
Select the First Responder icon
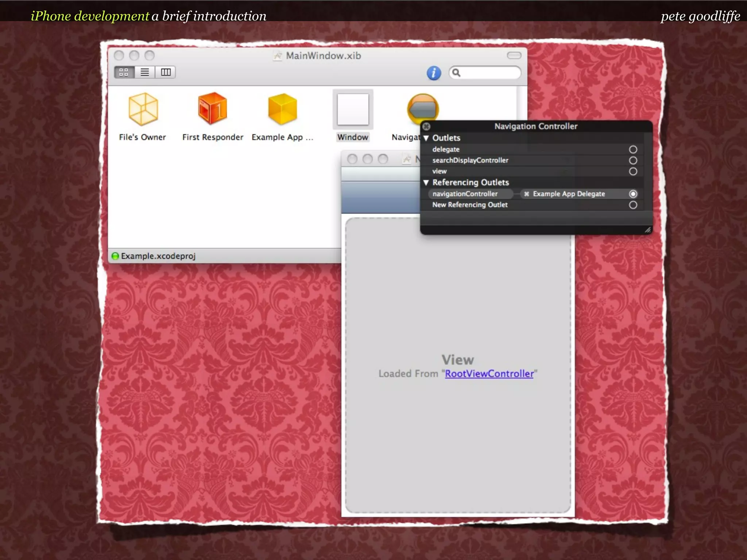pos(212,108)
